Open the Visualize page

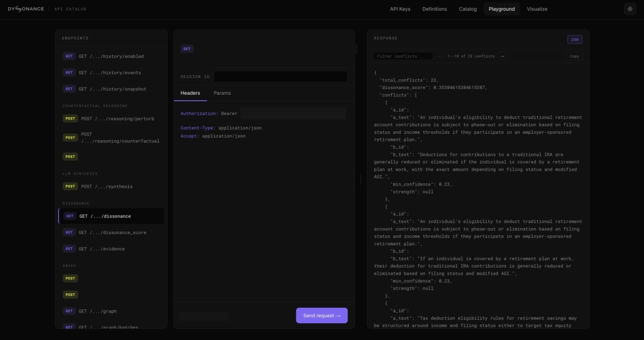[537, 9]
